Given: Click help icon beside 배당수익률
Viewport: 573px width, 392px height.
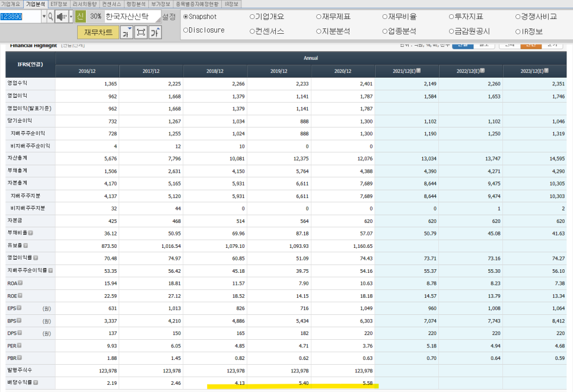Looking at the screenshot, I should 36,383.
